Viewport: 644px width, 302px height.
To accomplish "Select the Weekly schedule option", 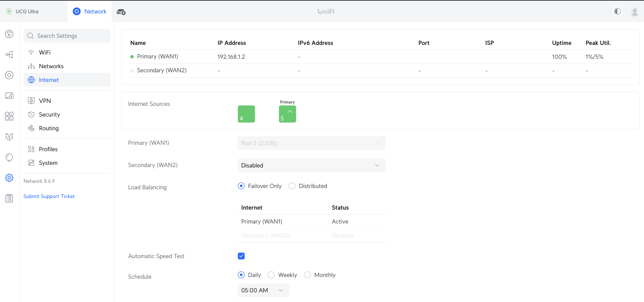I will 271,275.
